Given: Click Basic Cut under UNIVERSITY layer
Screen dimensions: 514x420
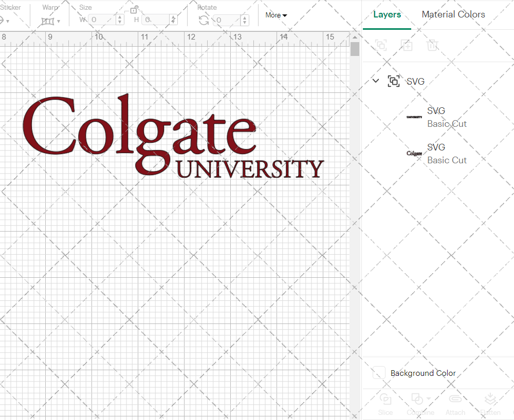Looking at the screenshot, I should pos(447,124).
